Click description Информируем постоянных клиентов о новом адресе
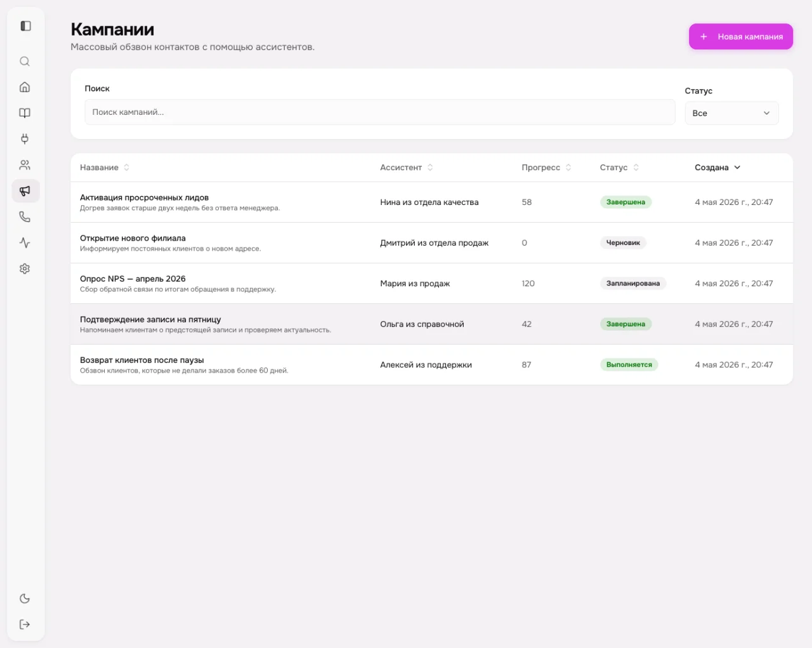 170,249
